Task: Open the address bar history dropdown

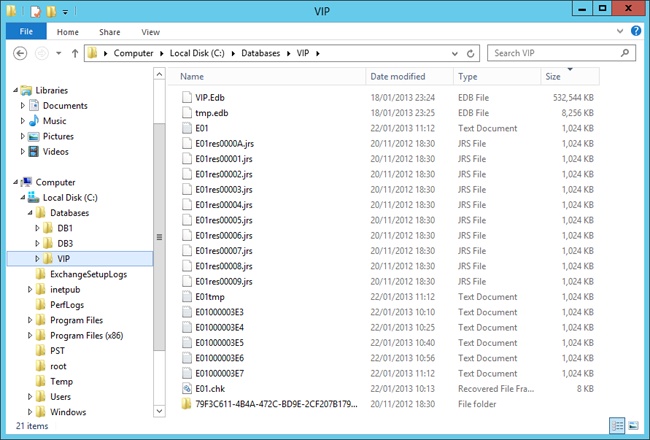Action: click(x=455, y=53)
